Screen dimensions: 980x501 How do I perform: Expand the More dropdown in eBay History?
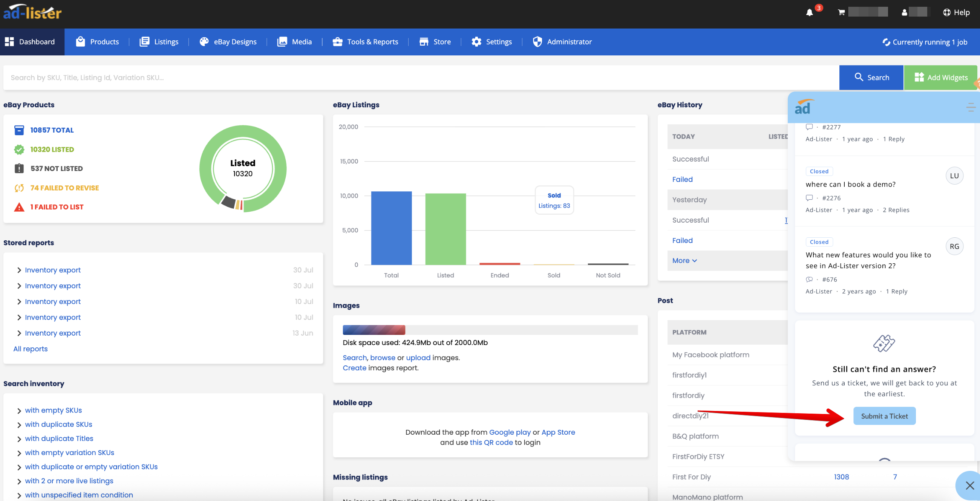point(684,260)
